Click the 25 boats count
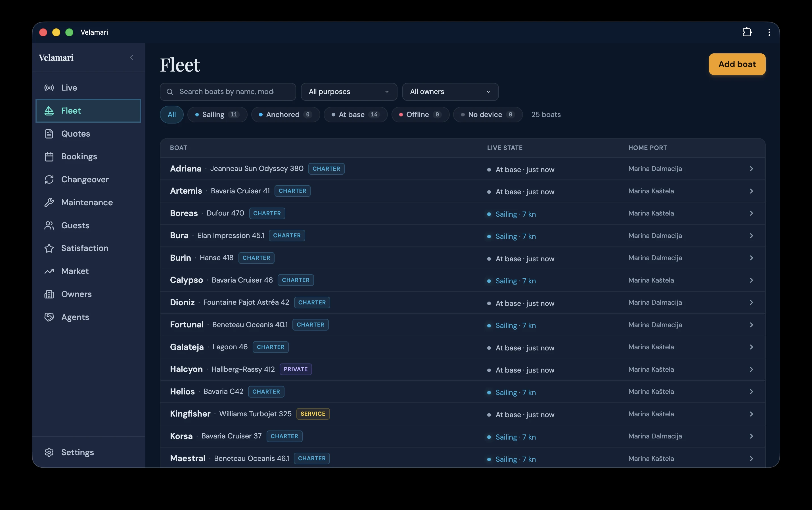 (x=546, y=115)
